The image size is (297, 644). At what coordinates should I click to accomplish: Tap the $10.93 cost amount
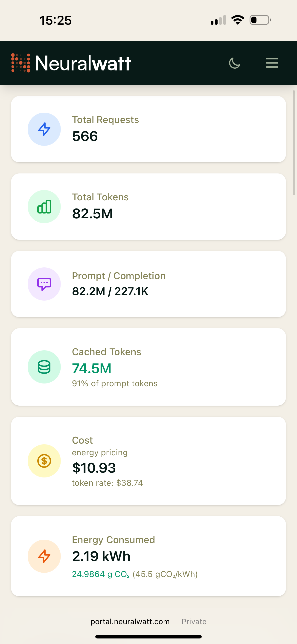[x=94, y=468]
